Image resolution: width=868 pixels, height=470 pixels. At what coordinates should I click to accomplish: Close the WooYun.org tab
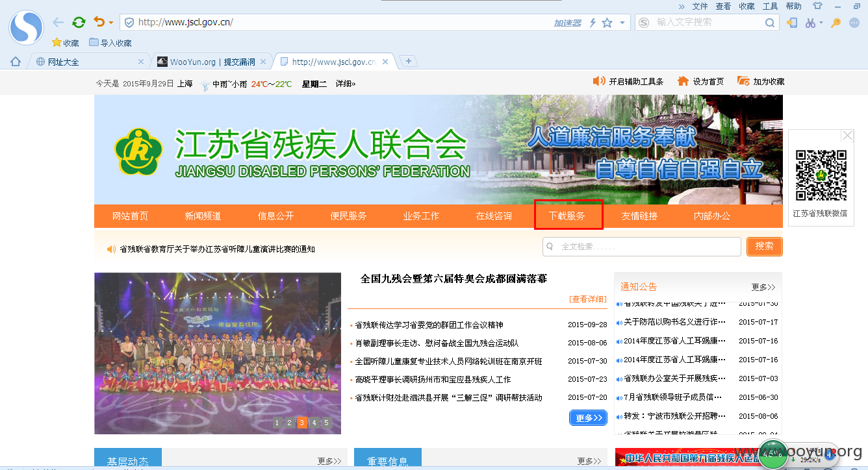point(263,62)
